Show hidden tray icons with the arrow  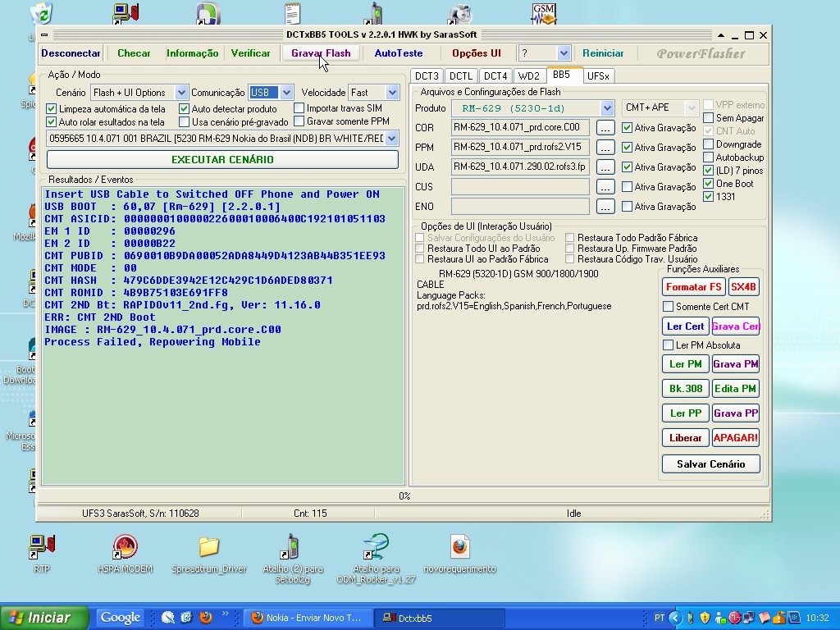point(675,619)
